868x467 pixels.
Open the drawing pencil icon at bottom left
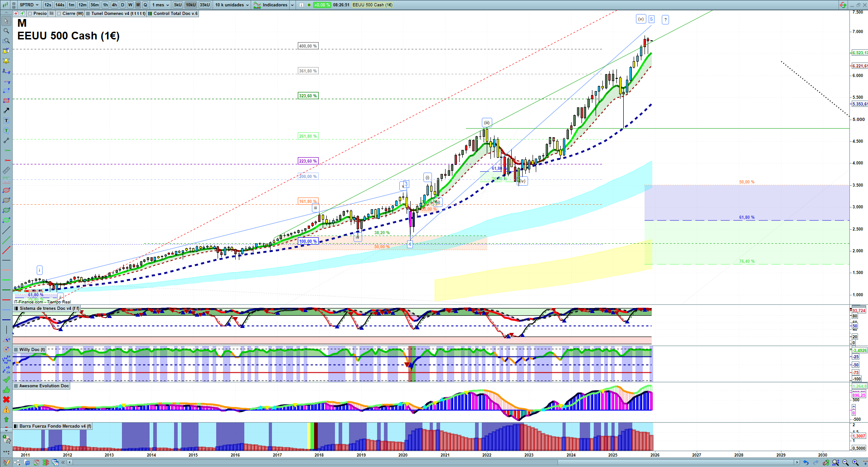point(6,462)
